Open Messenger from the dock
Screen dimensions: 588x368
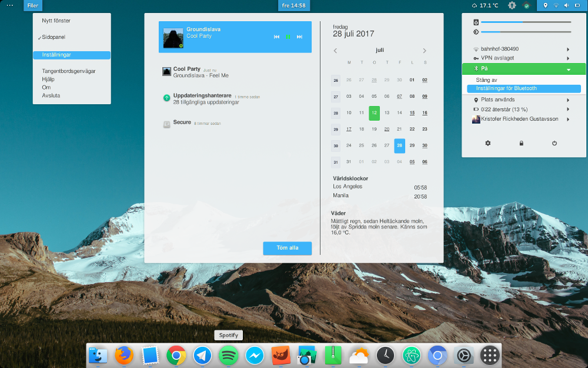tap(255, 355)
